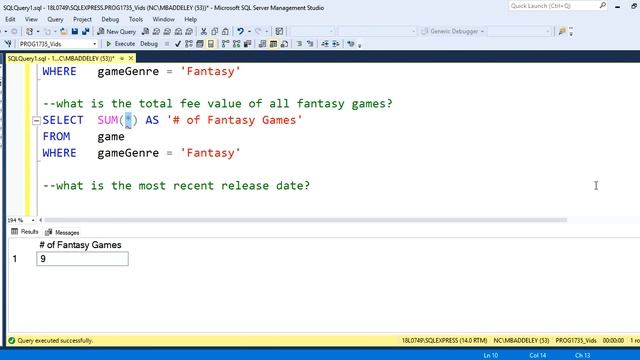Screen dimensions: 640x360
Task: Click the Cancel Executing Query stop icon
Action: (167, 44)
